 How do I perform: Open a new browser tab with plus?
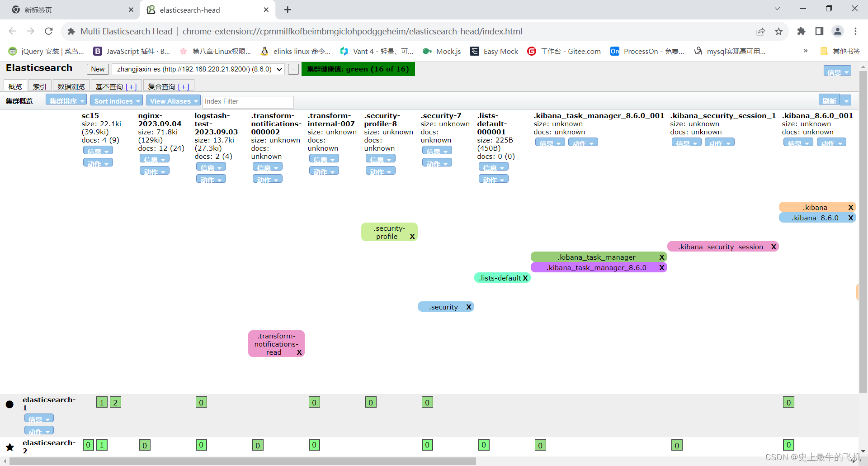click(288, 10)
